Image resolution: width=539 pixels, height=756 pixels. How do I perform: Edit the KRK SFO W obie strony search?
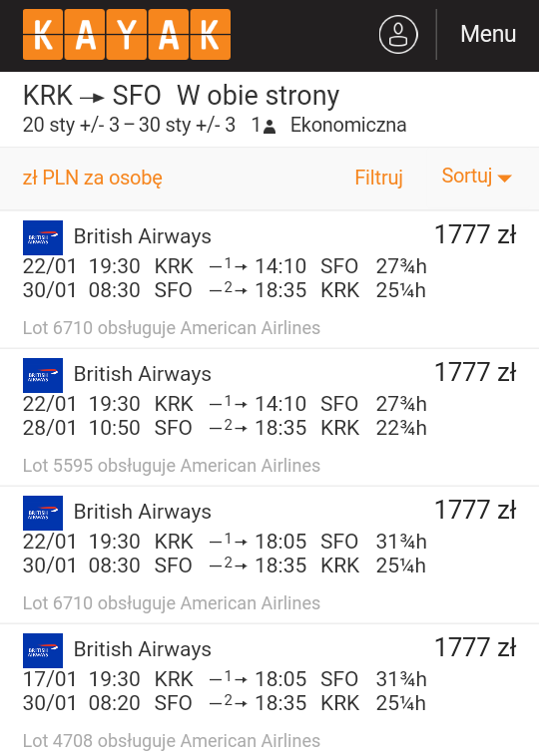tap(181, 96)
